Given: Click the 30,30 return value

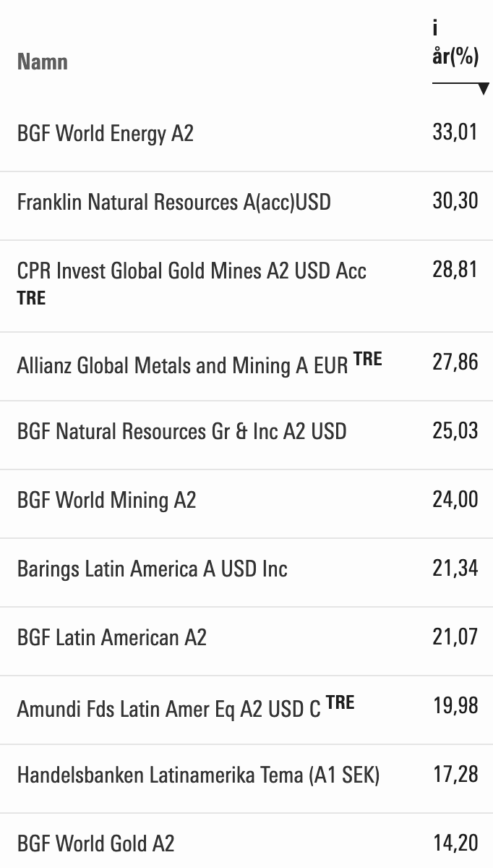Looking at the screenshot, I should pos(455,201).
